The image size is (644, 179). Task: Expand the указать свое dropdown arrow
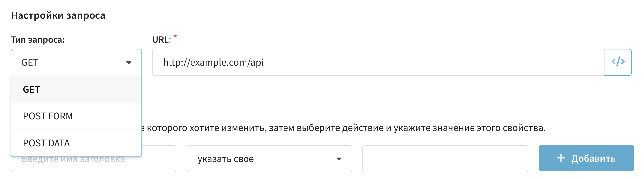click(339, 159)
